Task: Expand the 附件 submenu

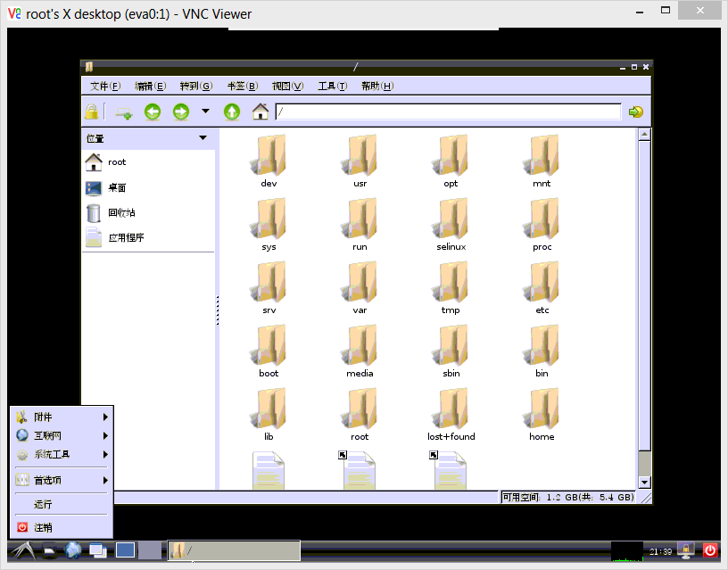Action: point(61,417)
